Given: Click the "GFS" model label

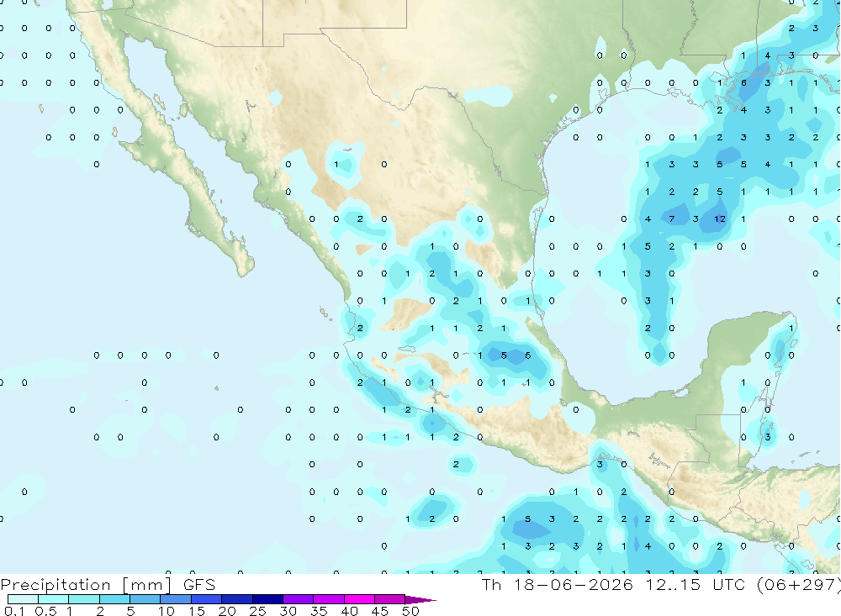Looking at the screenshot, I should (199, 585).
